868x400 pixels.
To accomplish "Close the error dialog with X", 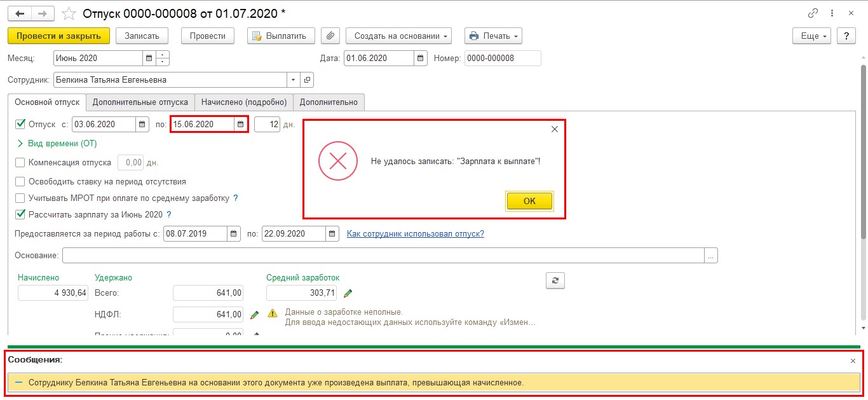I will 554,129.
